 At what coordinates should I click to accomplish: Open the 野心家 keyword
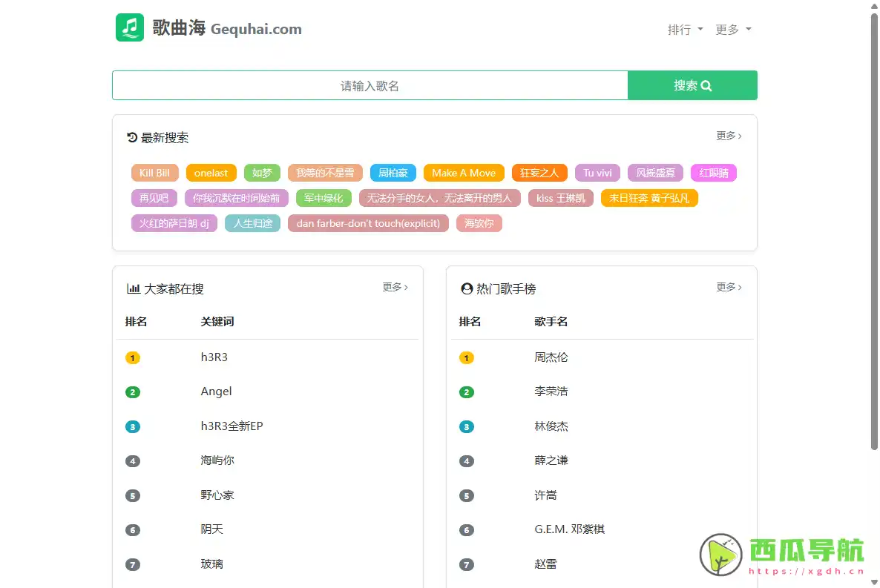217,495
